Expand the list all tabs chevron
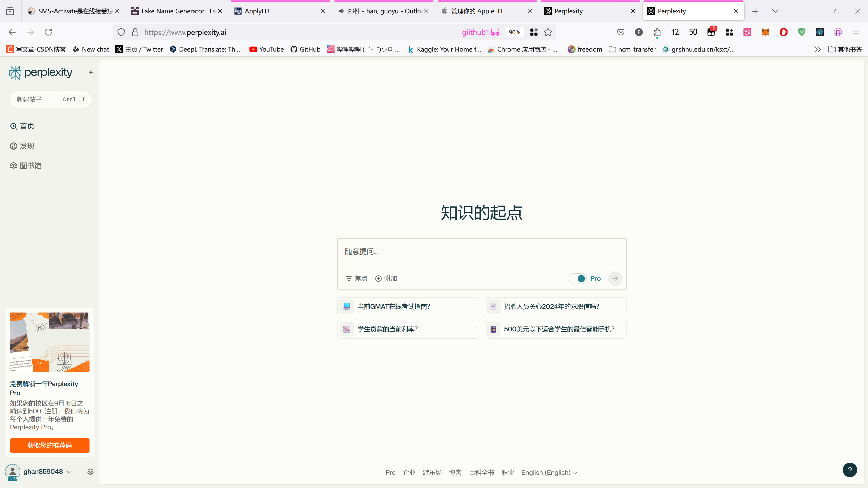This screenshot has width=868, height=488. [775, 11]
